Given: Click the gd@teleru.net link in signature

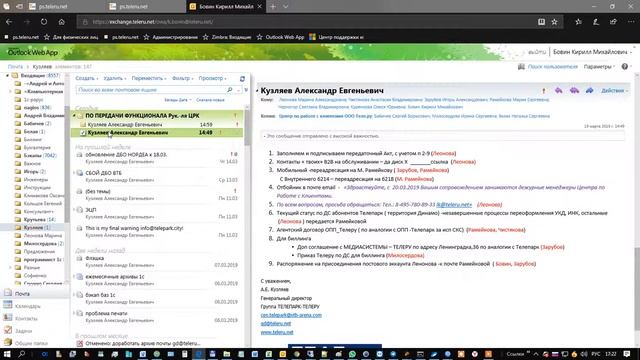Looking at the screenshot, I should pyautogui.click(x=276, y=324).
